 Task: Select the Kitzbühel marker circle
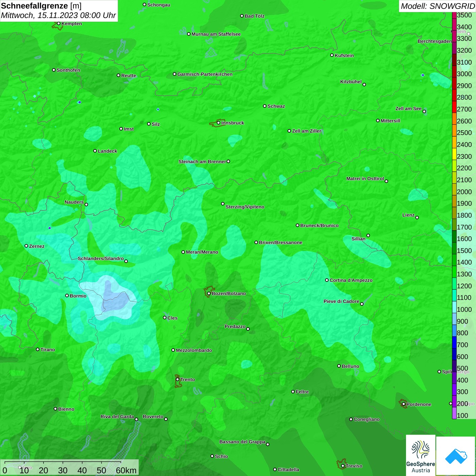tap(364, 84)
